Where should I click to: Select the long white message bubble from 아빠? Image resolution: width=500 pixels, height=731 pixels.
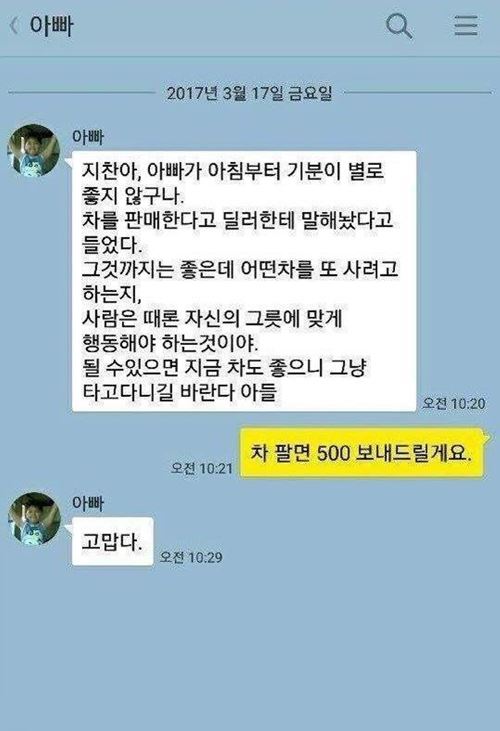(x=244, y=281)
